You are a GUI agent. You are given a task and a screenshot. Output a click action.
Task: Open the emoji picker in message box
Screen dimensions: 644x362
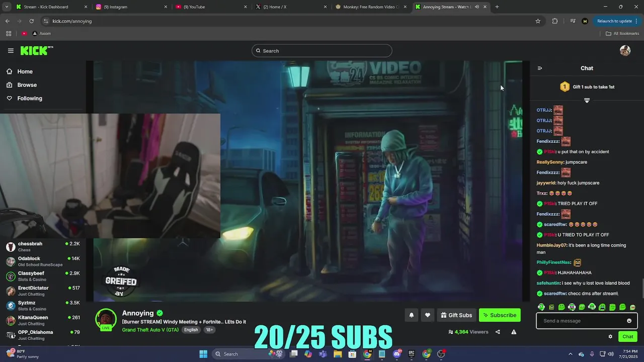point(629,321)
